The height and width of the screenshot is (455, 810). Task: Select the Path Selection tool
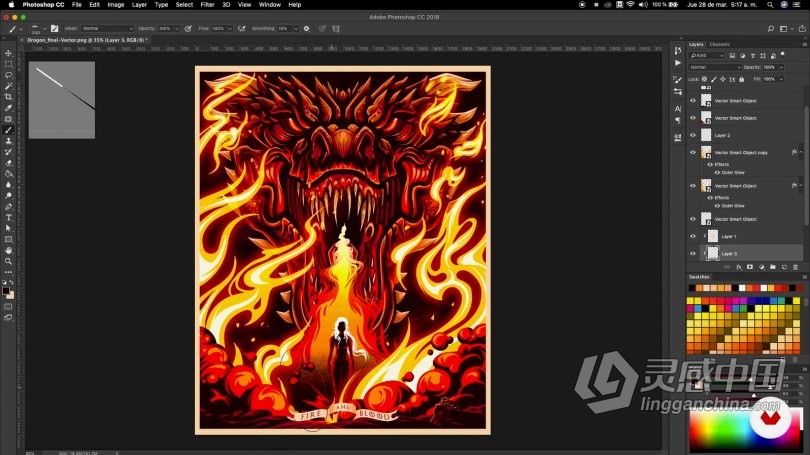coord(8,228)
